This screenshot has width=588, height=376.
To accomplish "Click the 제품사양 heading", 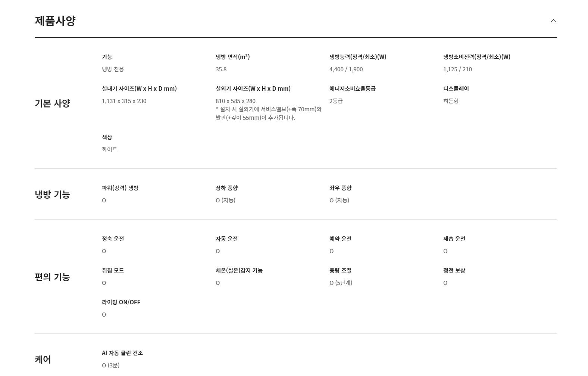I will click(55, 21).
